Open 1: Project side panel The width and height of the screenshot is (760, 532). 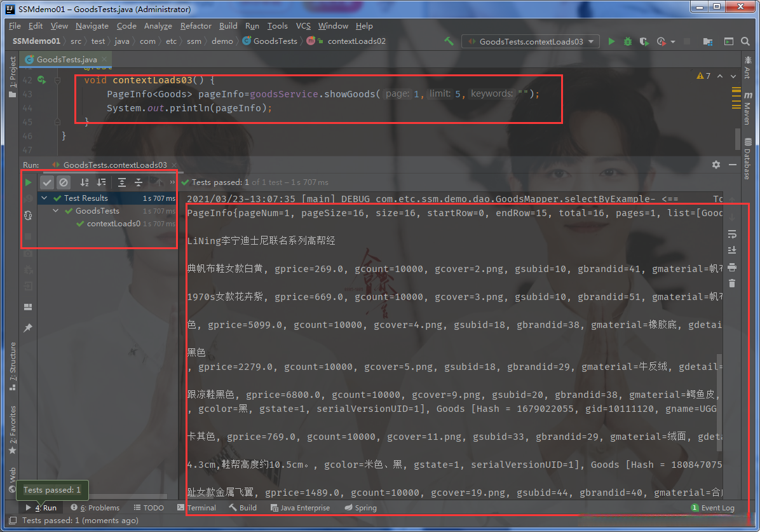[13, 77]
